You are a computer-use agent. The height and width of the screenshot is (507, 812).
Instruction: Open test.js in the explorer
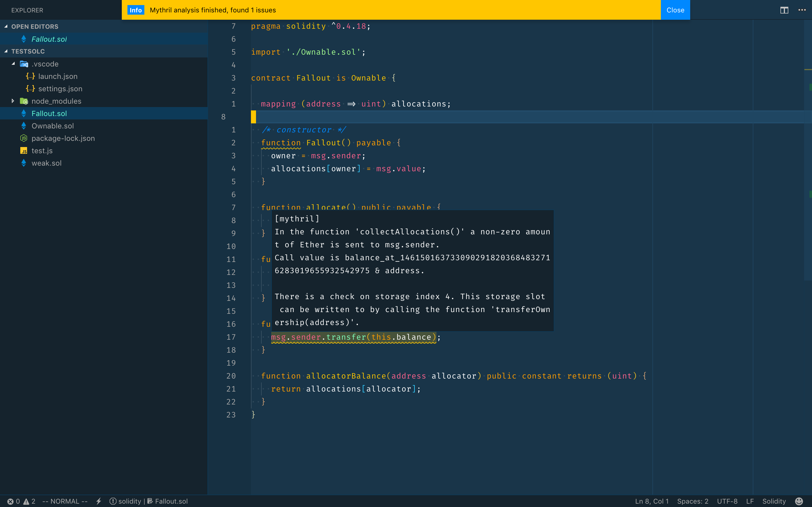(42, 151)
